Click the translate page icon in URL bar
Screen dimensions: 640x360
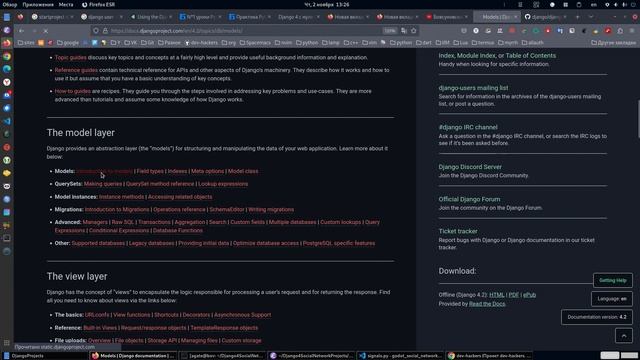click(x=404, y=31)
